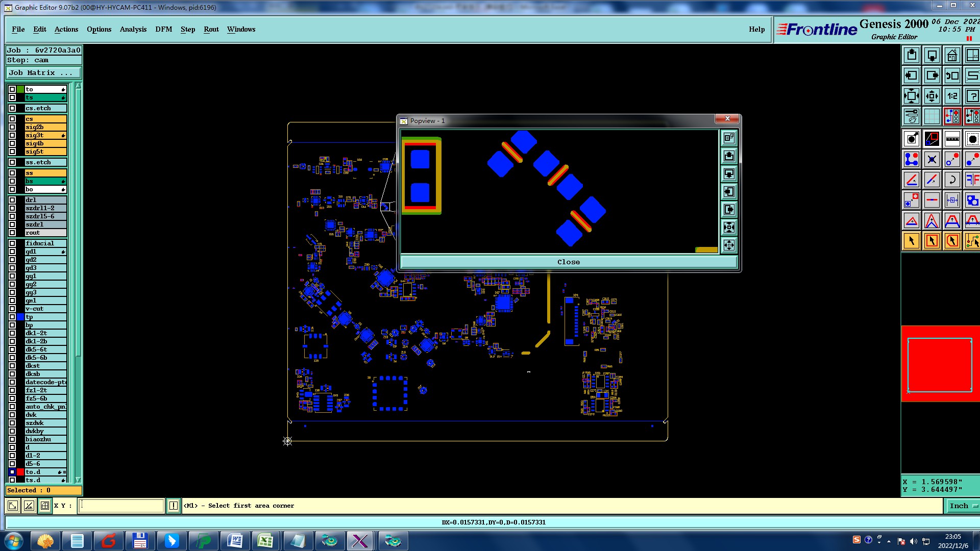Select the 'biaozhu' layer row
Screen dimensions: 980x551
point(46,439)
